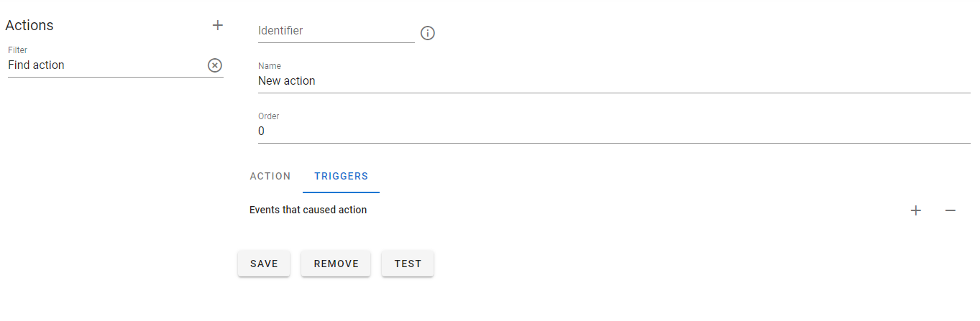Click the Actions panel heading
The height and width of the screenshot is (321, 980).
pyautogui.click(x=29, y=25)
